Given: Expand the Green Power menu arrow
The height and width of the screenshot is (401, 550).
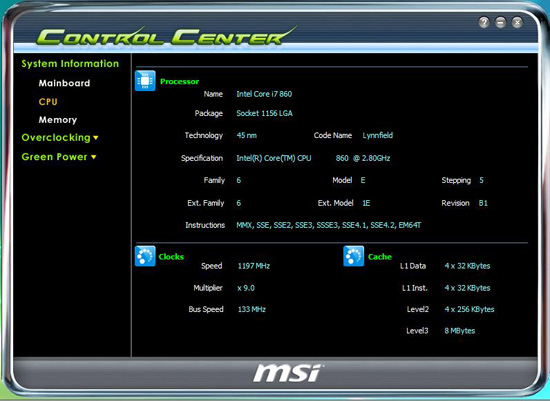Looking at the screenshot, I should point(94,157).
